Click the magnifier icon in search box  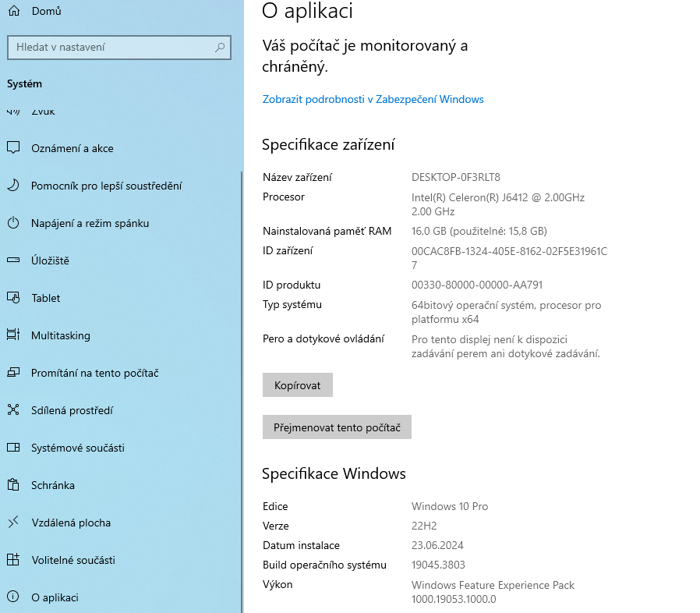[x=220, y=47]
